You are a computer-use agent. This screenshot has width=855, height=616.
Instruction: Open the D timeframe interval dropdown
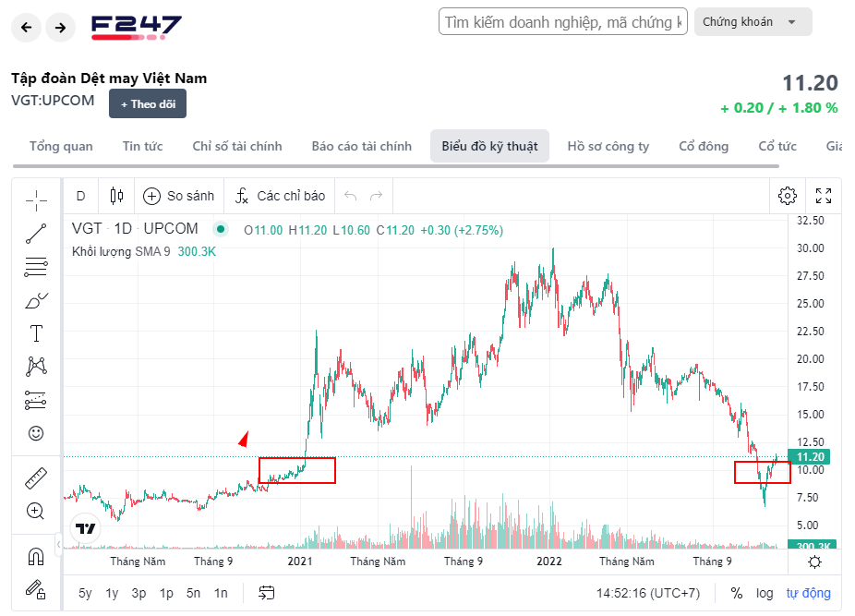click(80, 196)
